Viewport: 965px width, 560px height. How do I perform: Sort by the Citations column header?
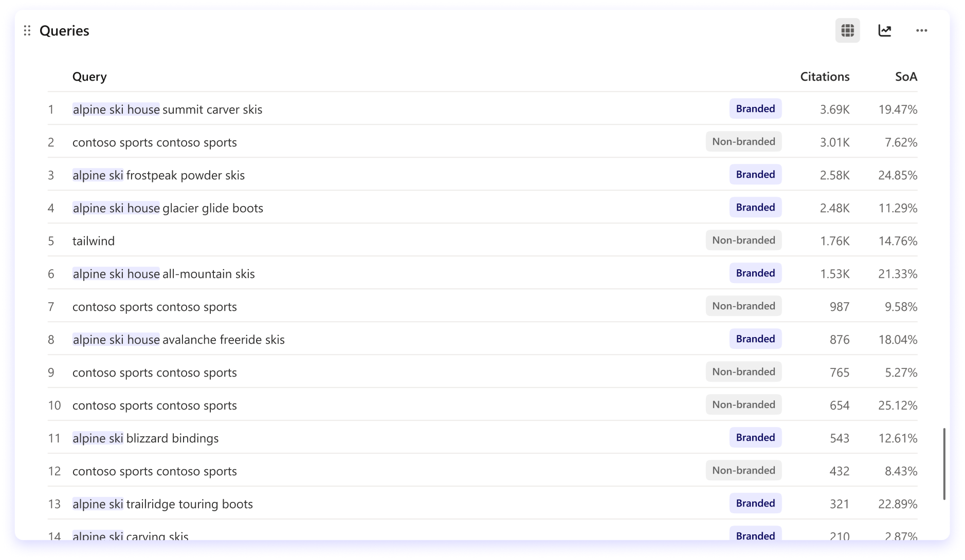[825, 77]
